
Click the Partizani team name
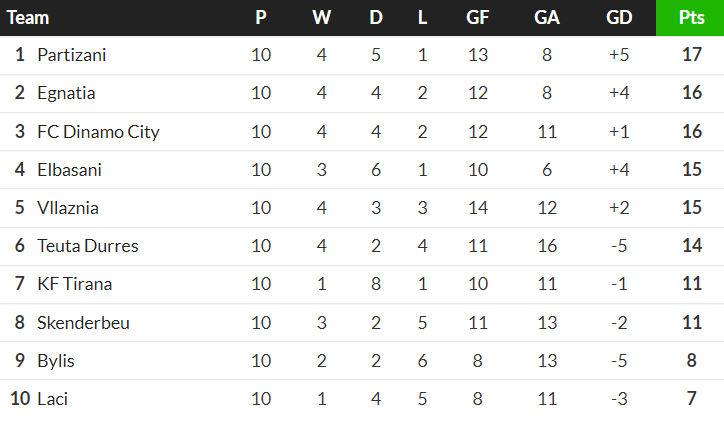point(71,55)
